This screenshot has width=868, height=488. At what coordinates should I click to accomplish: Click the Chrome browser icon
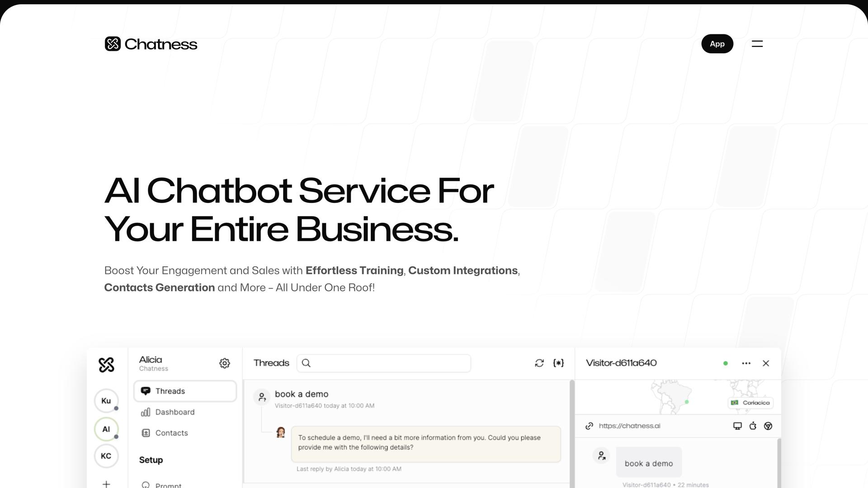point(768,426)
